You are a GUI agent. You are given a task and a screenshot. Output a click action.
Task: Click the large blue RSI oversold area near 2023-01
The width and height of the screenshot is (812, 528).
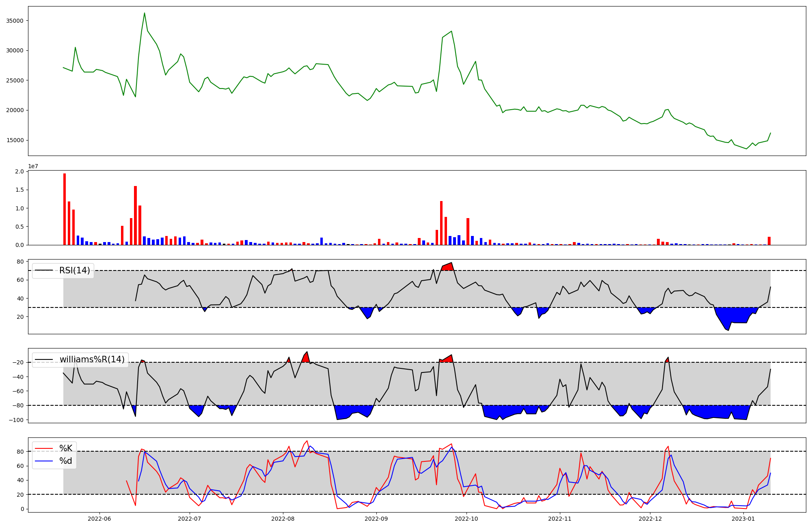(735, 315)
